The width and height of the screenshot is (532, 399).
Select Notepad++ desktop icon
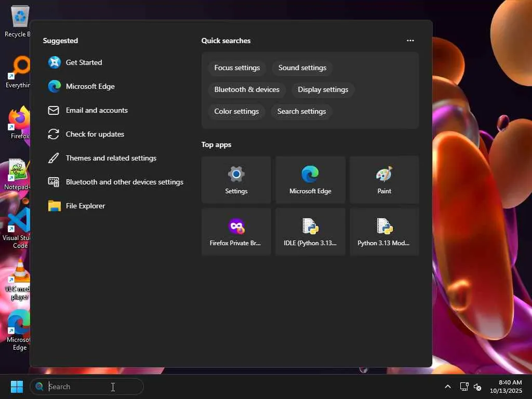[17, 174]
